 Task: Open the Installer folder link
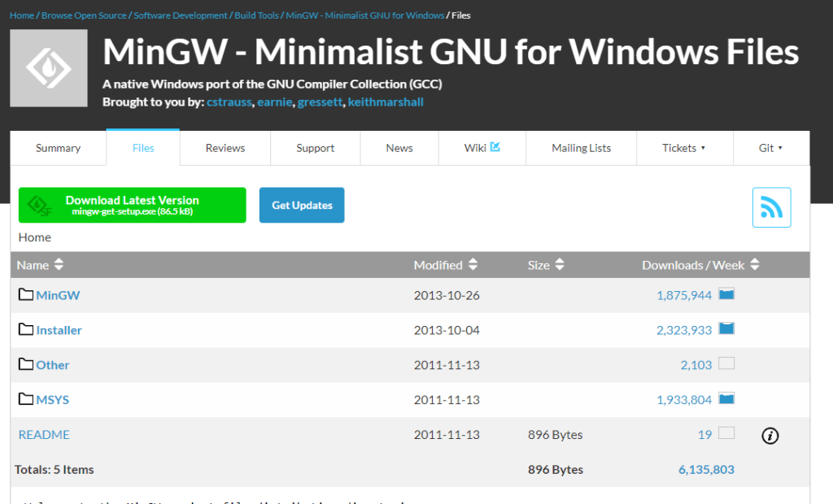coord(59,330)
